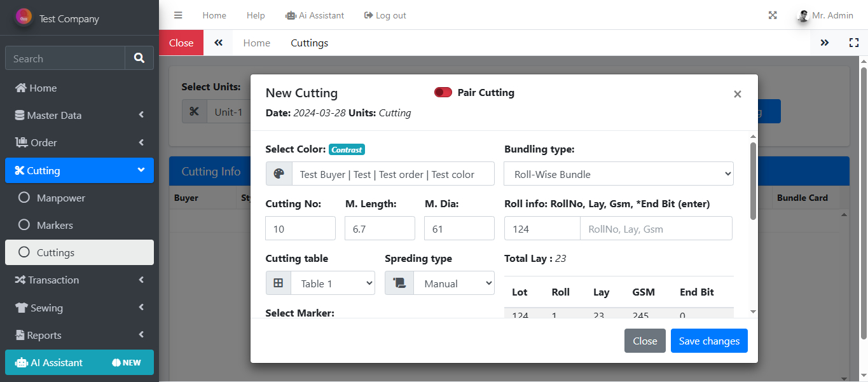Click the palette icon next to Select Color
This screenshot has height=382, width=868.
coord(279,174)
